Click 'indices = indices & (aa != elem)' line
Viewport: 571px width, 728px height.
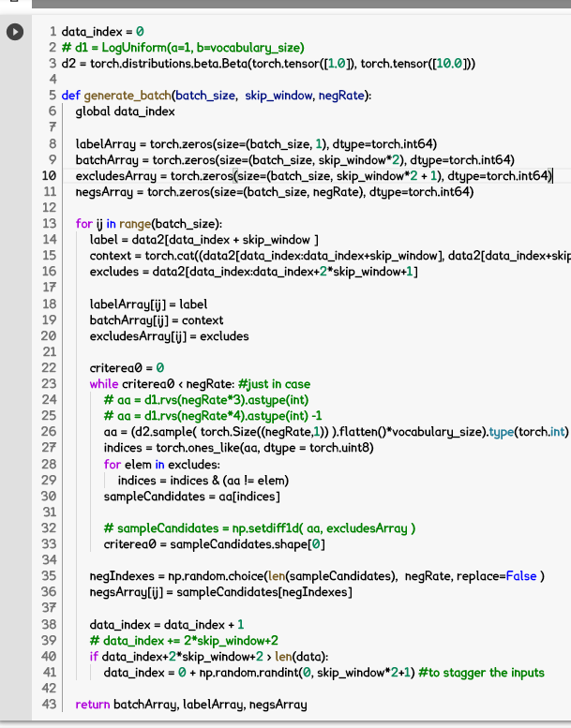(x=203, y=481)
